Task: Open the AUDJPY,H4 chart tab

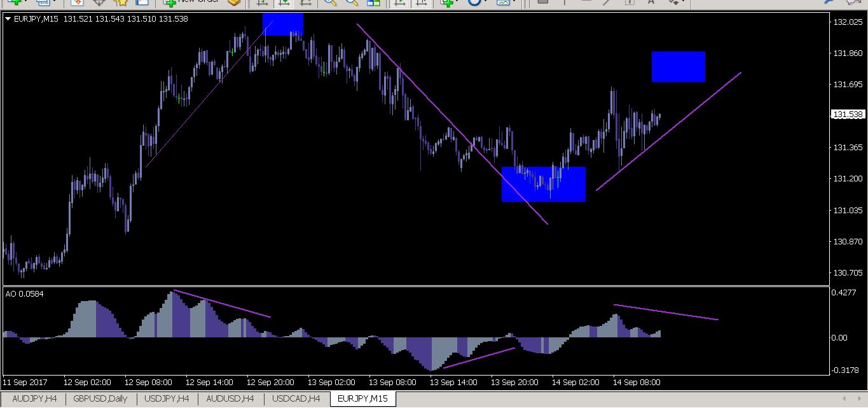Action: (34, 399)
